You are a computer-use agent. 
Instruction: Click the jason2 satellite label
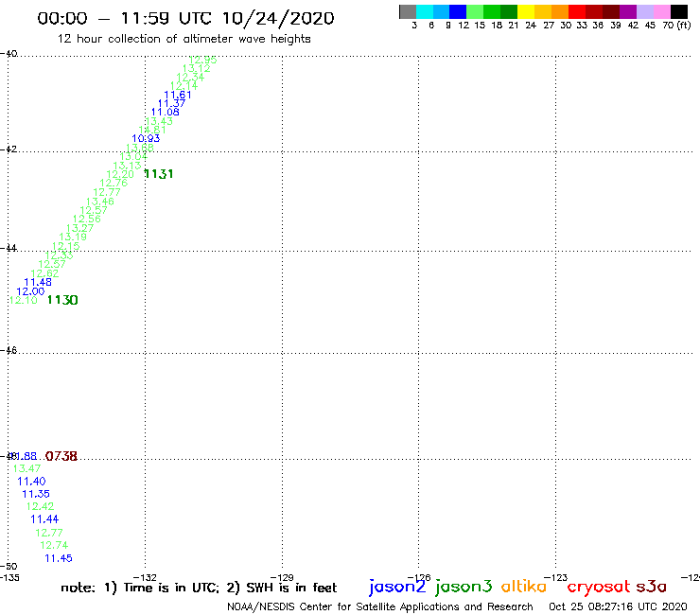point(397,587)
